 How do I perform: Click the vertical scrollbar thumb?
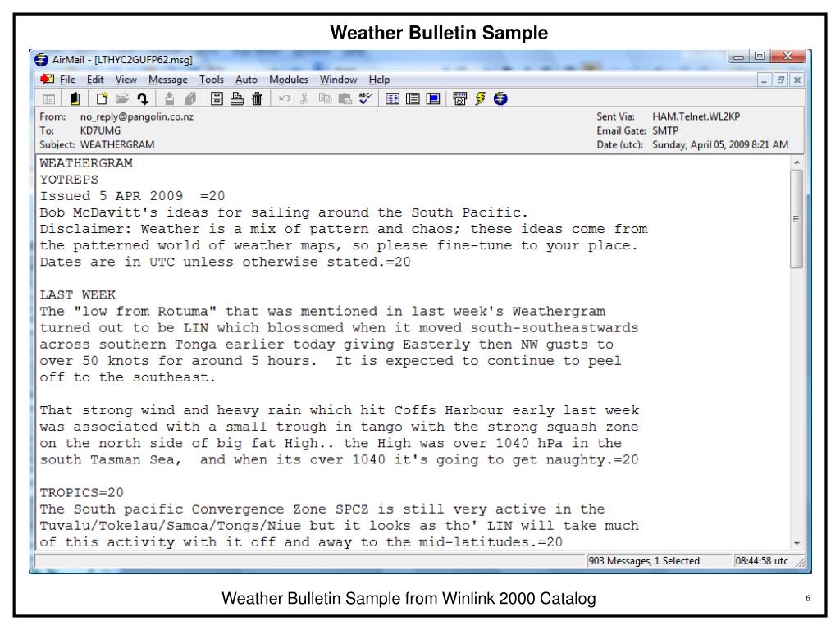(x=797, y=218)
